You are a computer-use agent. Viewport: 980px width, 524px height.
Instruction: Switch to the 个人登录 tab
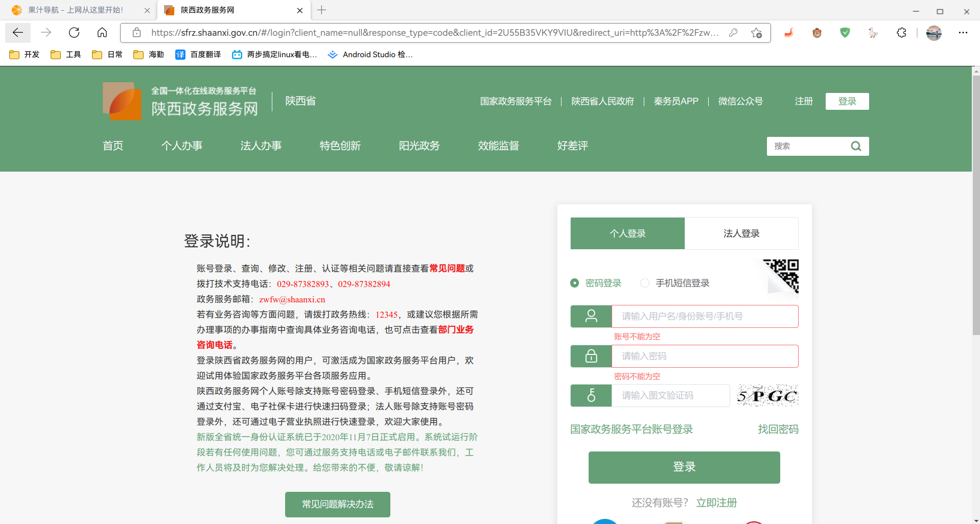[627, 233]
